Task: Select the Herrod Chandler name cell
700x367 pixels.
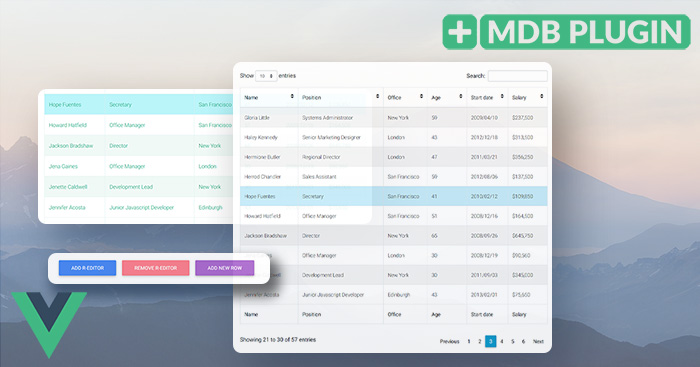Action: coord(262,177)
